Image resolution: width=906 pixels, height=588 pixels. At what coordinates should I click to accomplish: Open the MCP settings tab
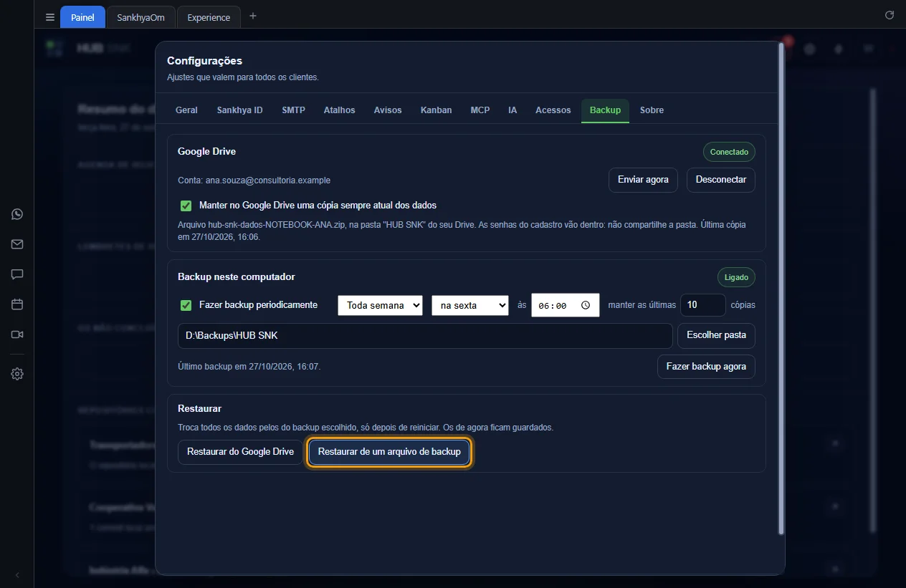[480, 110]
